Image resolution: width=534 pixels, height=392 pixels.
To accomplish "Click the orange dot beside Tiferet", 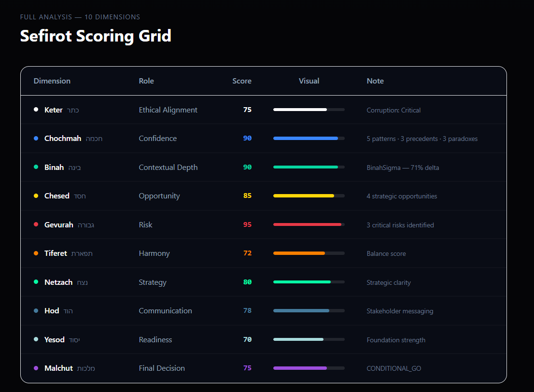I will (x=36, y=253).
